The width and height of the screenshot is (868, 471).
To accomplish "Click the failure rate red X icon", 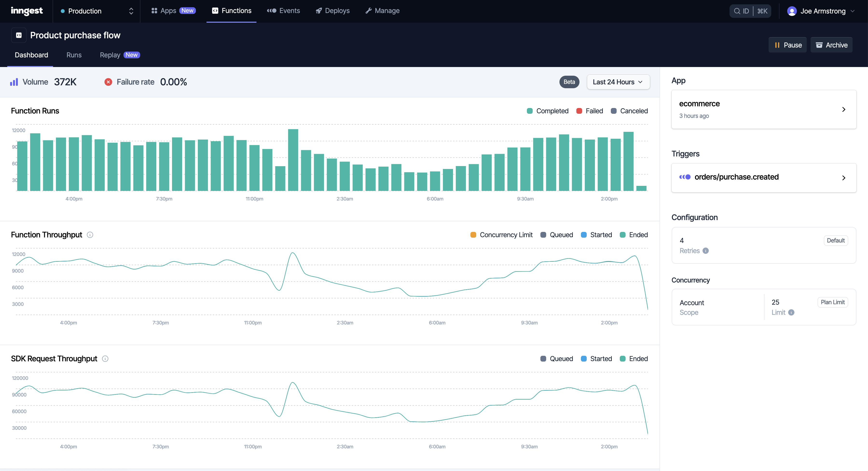I will pos(108,82).
